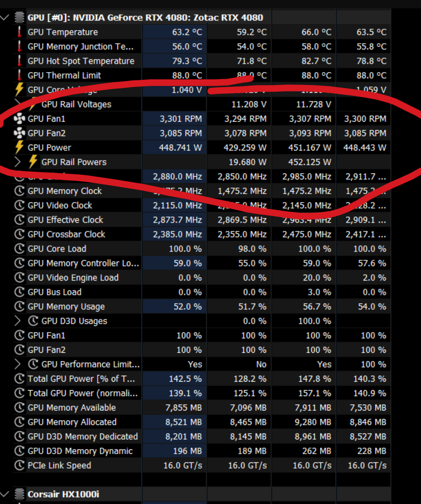The image size is (421, 504).
Task: Expand the GPU Performance Limit group
Action: click(18, 364)
